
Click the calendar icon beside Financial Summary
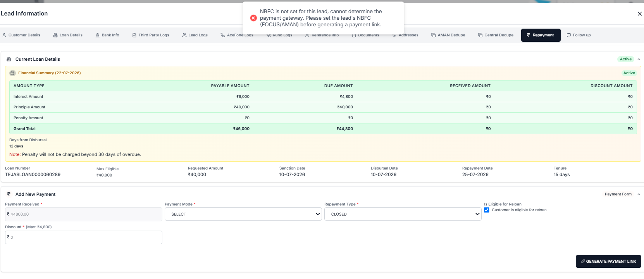point(12,73)
